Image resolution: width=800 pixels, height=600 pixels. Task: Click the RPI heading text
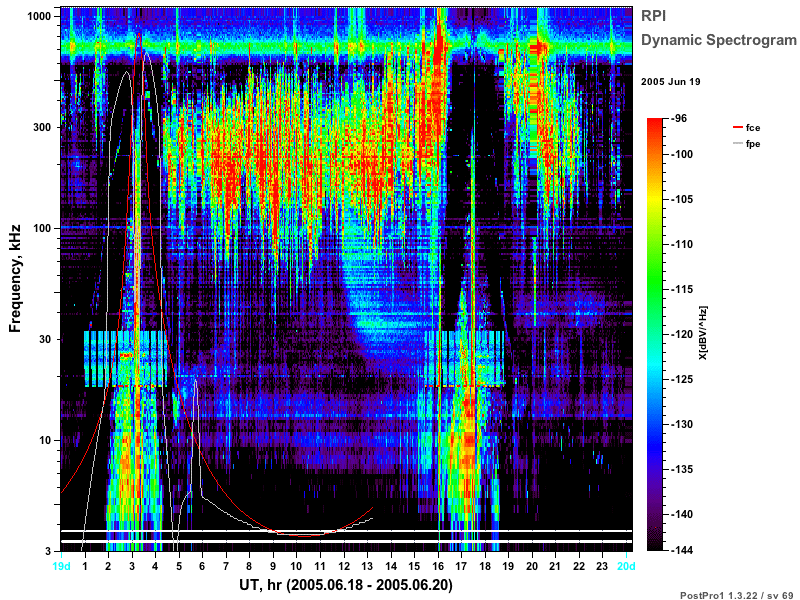pos(654,16)
